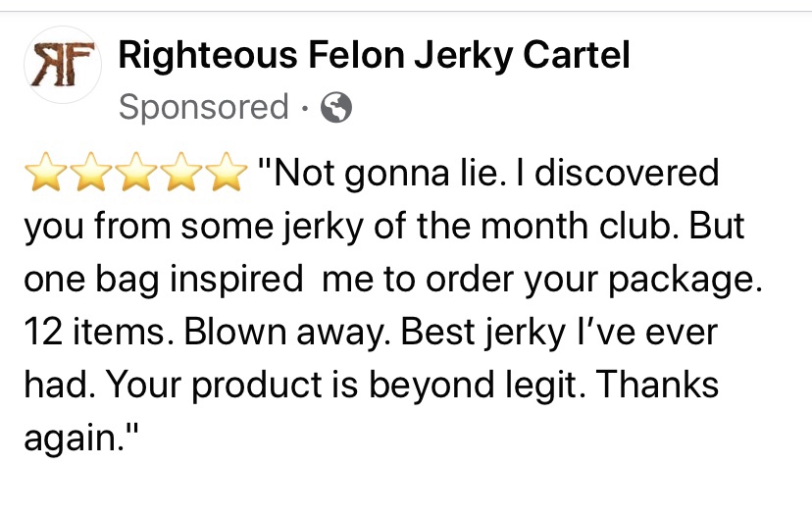Click the fourth gold star
Viewport: 812px width, 518px height.
coord(181,175)
